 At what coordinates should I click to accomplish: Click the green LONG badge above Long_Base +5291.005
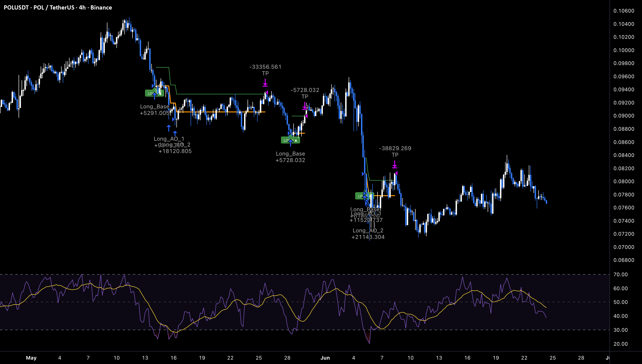[x=154, y=93]
